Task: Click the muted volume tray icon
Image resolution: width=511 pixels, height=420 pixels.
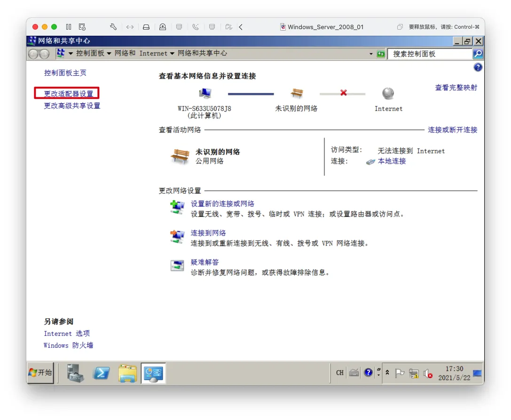Action: tap(428, 373)
